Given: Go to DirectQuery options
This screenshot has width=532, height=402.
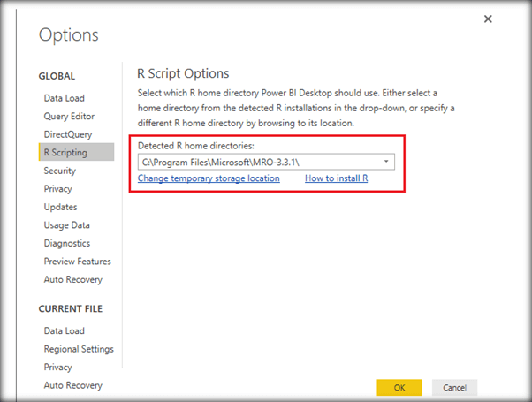Looking at the screenshot, I should coord(68,134).
